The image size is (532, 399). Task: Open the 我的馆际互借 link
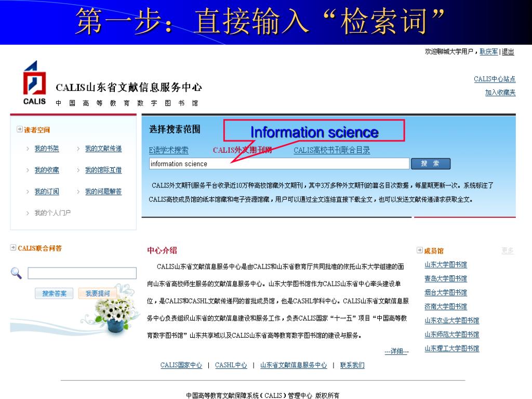(x=103, y=170)
